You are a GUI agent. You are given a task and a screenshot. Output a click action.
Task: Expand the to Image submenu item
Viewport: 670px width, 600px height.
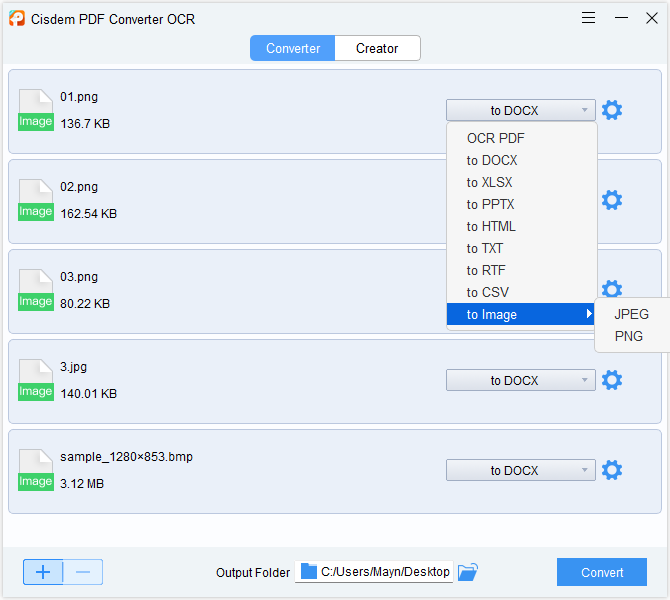coord(521,314)
